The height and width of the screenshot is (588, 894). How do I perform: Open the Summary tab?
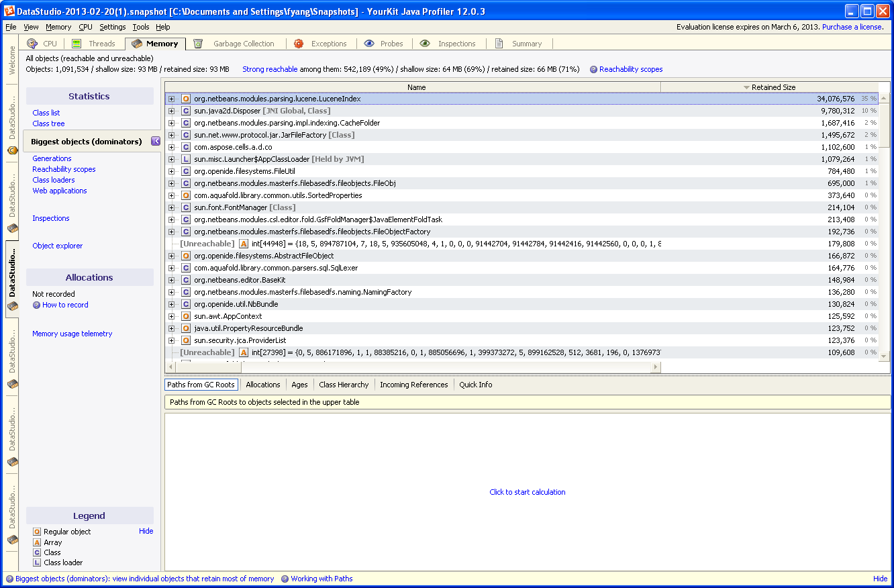(x=518, y=44)
